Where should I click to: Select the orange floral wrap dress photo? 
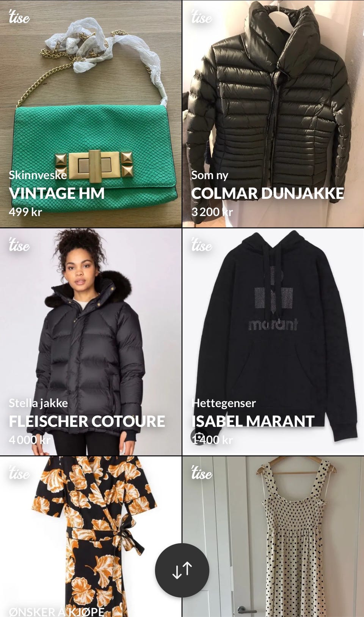(x=91, y=537)
